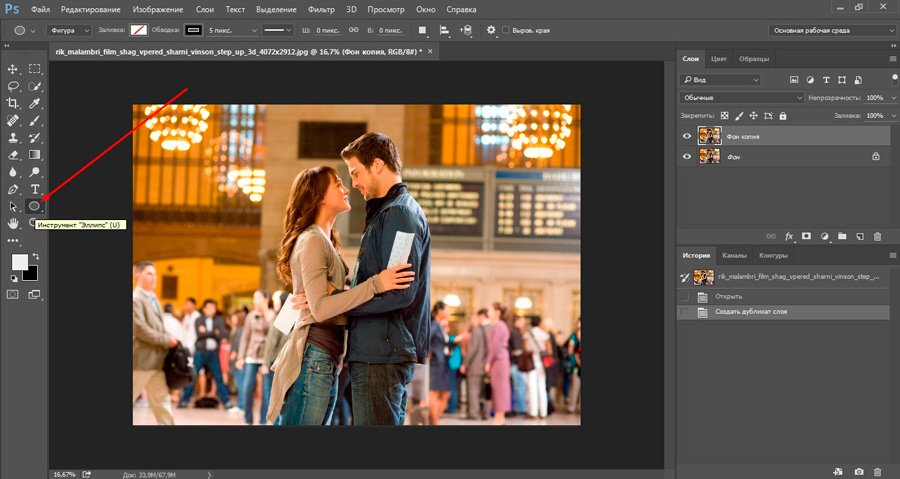This screenshot has width=900, height=479.
Task: Toggle type layer filter
Action: [826, 80]
